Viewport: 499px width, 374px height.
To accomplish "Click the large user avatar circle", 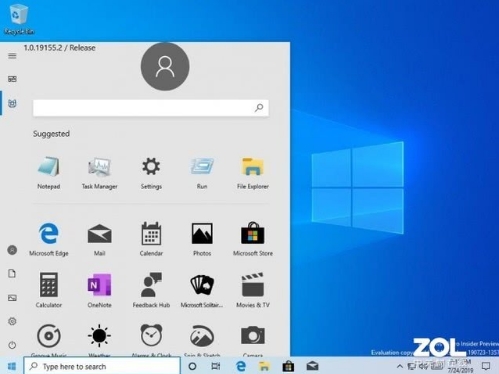I will click(x=165, y=66).
